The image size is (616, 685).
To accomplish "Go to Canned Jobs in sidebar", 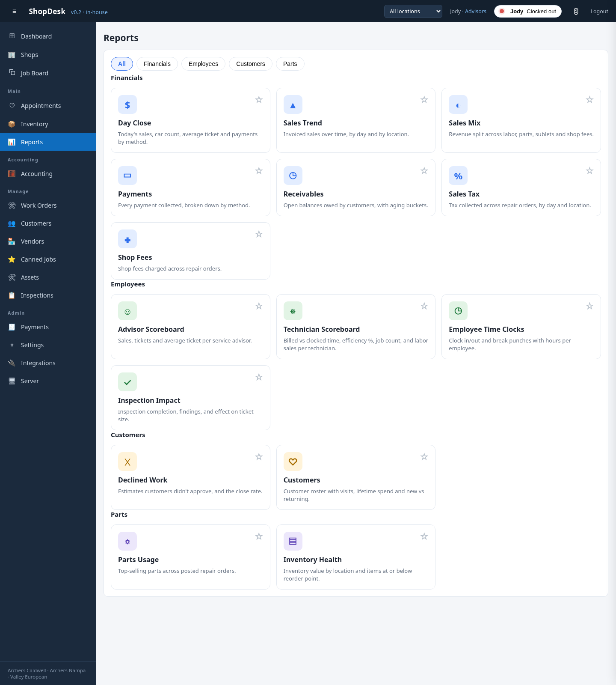I will tap(48, 259).
